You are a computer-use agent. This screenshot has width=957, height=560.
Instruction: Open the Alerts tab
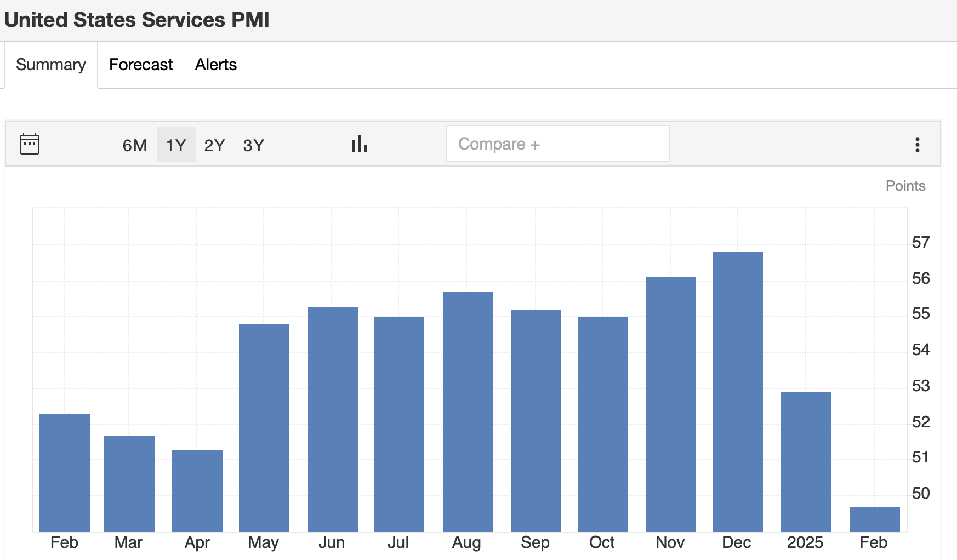tap(216, 65)
